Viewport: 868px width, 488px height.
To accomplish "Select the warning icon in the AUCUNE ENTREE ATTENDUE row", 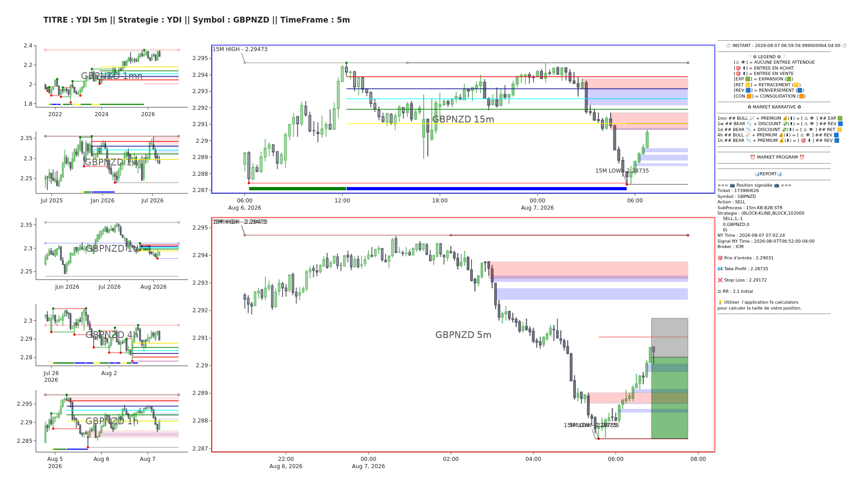I will tap(737, 62).
